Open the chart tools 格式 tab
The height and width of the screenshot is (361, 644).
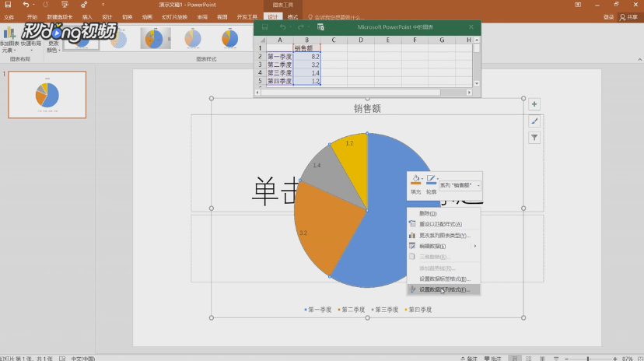click(292, 17)
